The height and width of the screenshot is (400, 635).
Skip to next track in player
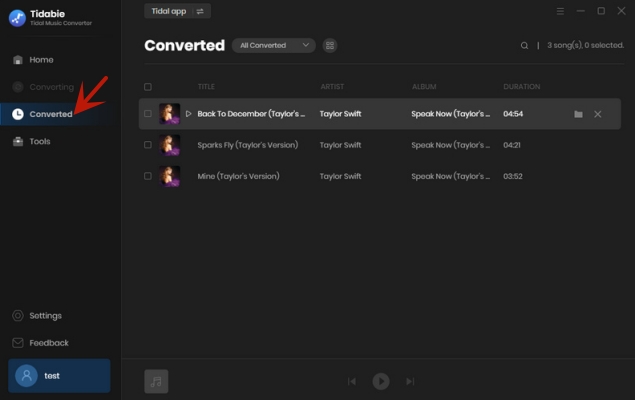pyautogui.click(x=410, y=381)
